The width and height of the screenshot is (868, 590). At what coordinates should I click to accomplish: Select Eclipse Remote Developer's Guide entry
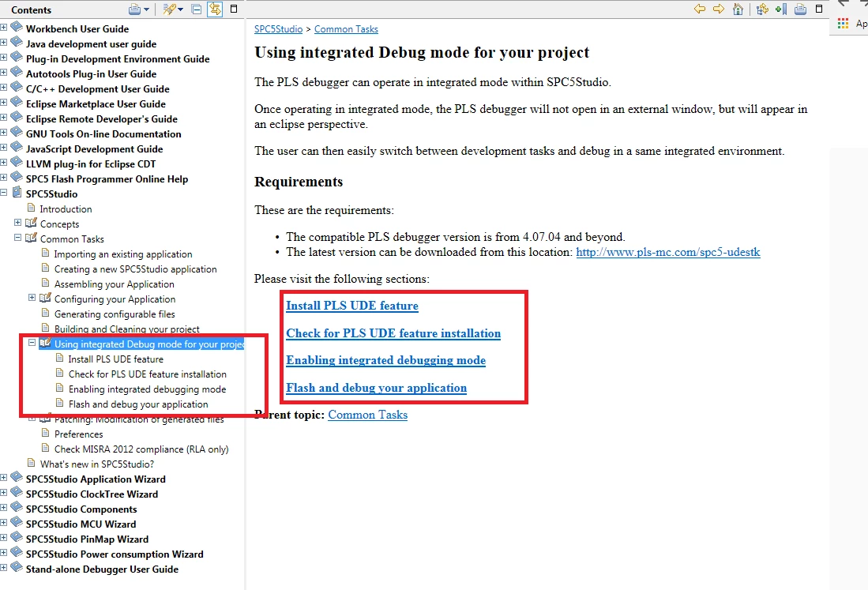pos(102,119)
